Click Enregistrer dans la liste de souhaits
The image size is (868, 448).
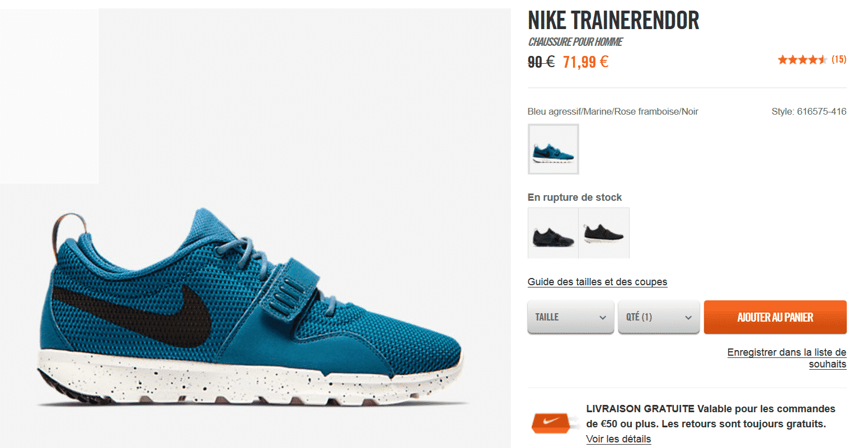tap(787, 358)
